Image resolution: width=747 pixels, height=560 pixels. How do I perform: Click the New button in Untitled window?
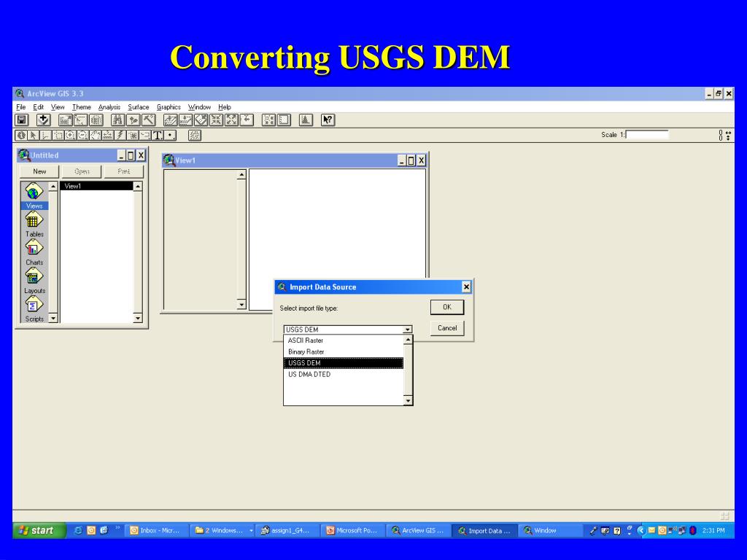coord(39,171)
